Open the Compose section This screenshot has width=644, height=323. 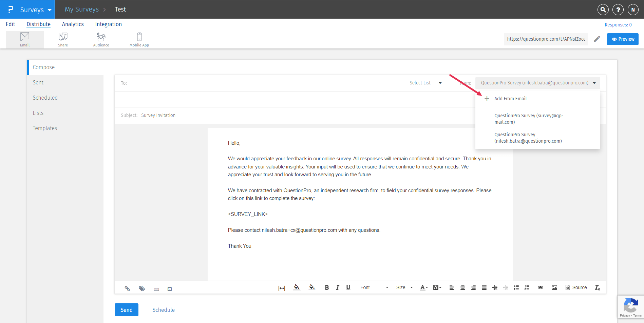pyautogui.click(x=65, y=67)
